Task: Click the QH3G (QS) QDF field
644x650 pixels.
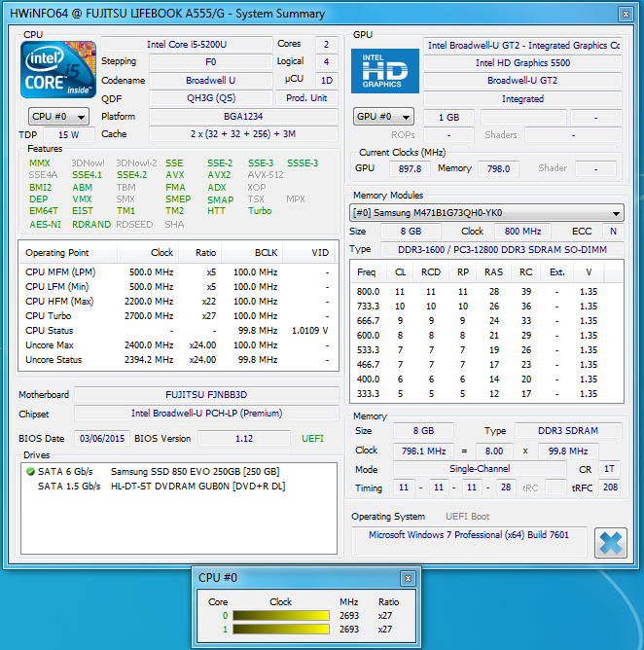Action: tap(210, 98)
